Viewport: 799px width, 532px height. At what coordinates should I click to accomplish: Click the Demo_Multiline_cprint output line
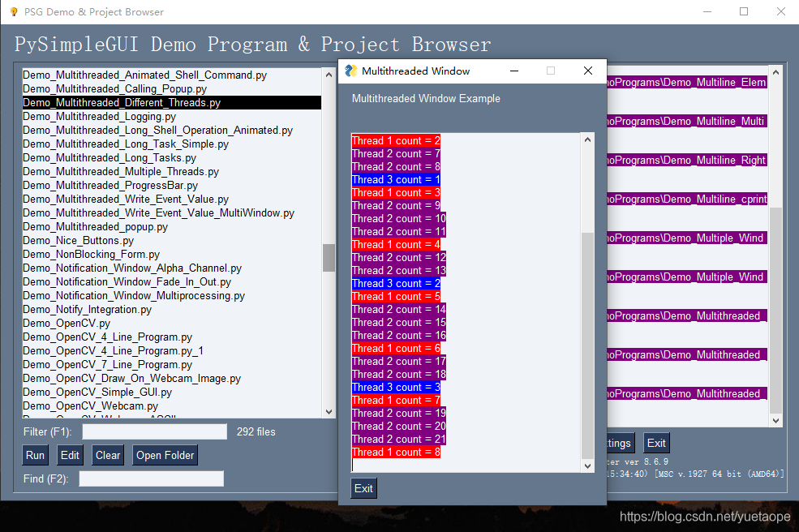tap(687, 199)
